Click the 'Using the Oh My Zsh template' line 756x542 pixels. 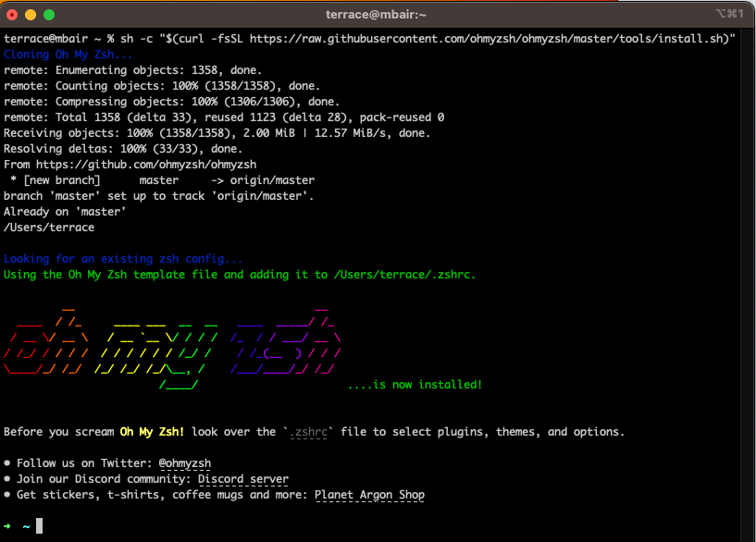point(240,275)
